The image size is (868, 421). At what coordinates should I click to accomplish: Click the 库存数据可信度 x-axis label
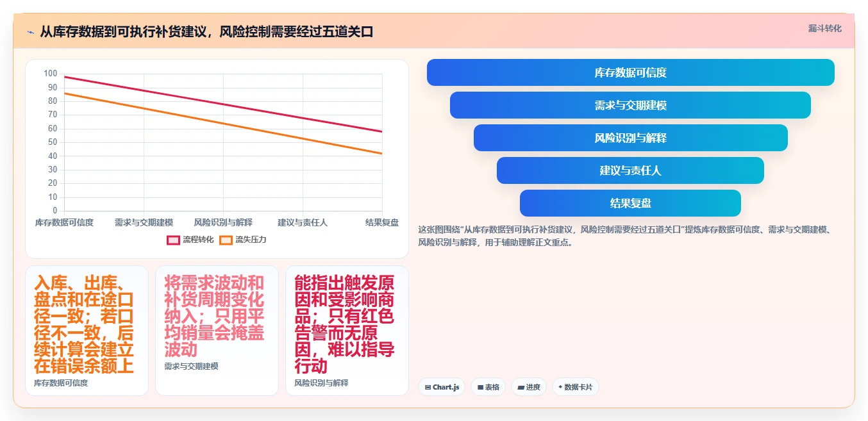pyautogui.click(x=64, y=222)
